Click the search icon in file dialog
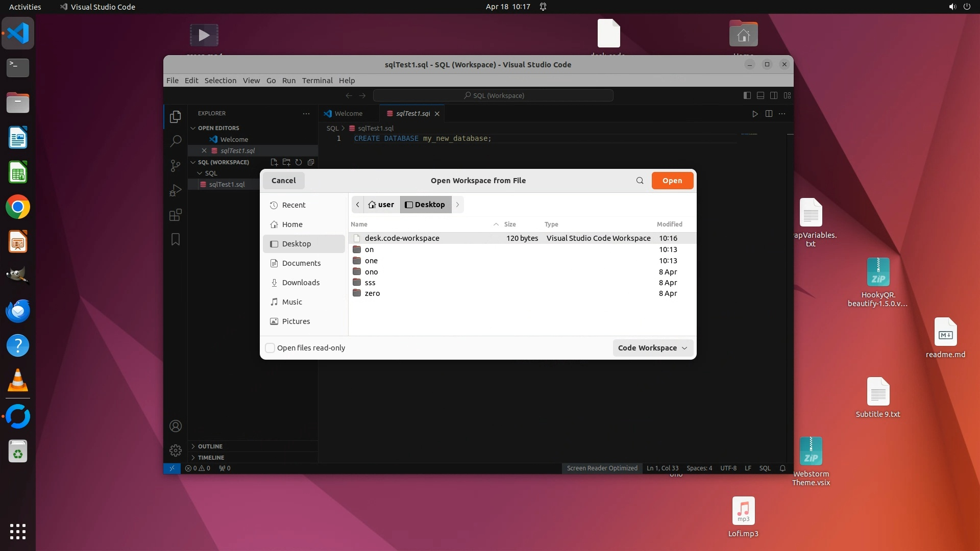 click(x=640, y=181)
